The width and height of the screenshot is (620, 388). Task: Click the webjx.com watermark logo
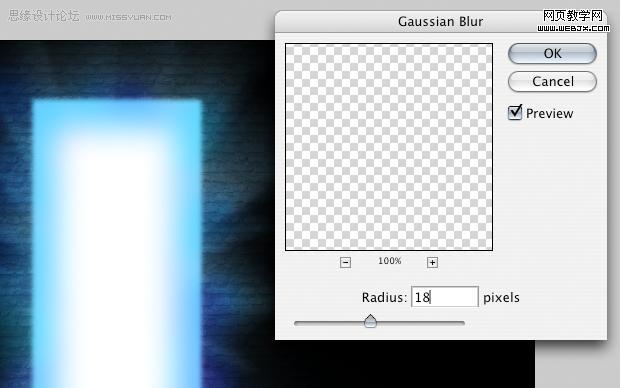pos(573,21)
